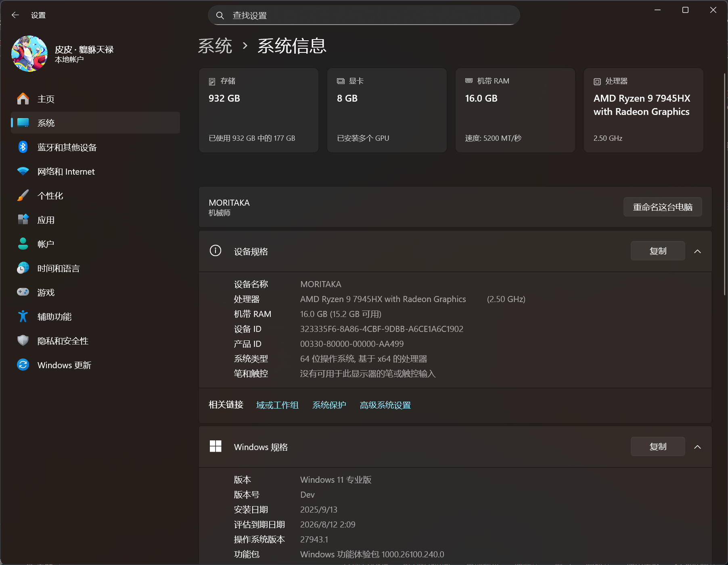Collapse the Windows 规格 section
This screenshot has height=565, width=728.
(x=698, y=447)
